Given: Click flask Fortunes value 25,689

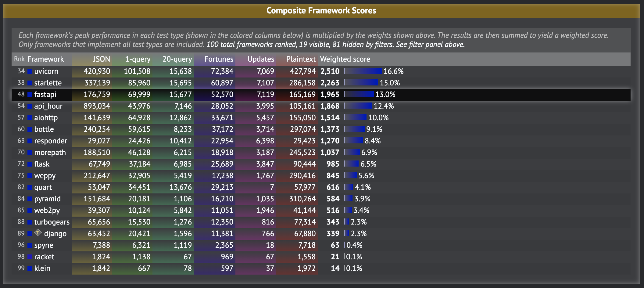Looking at the screenshot, I should pyautogui.click(x=222, y=164).
